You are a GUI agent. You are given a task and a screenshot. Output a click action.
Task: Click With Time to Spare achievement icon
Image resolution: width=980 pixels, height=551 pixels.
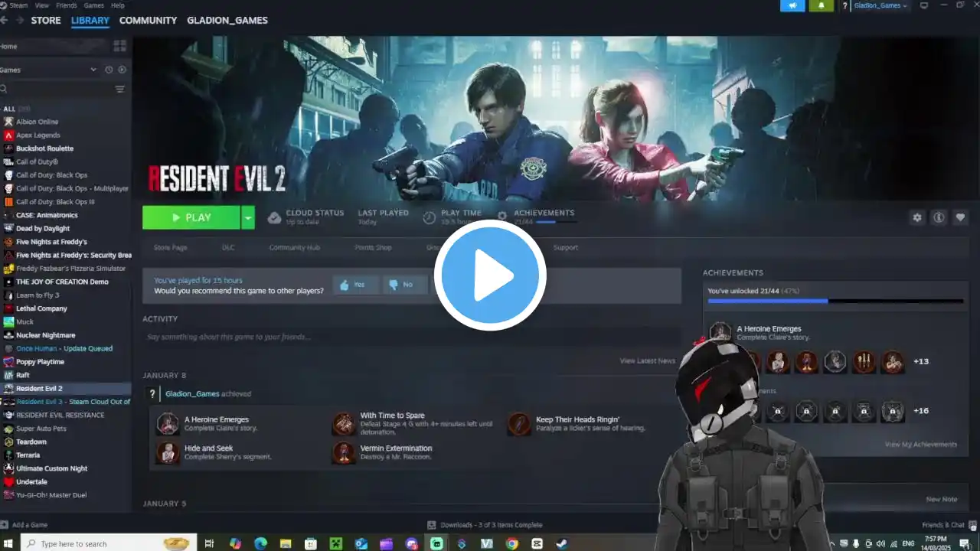(x=344, y=424)
